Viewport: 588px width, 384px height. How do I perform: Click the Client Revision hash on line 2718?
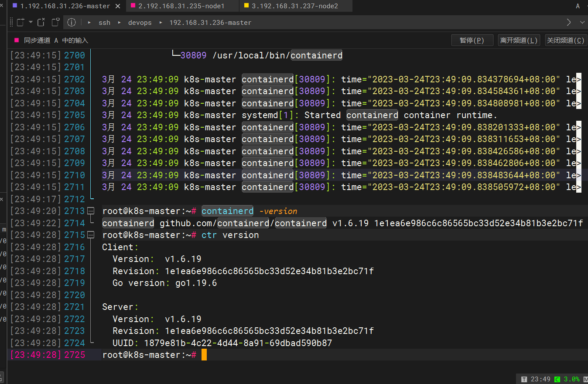269,271
